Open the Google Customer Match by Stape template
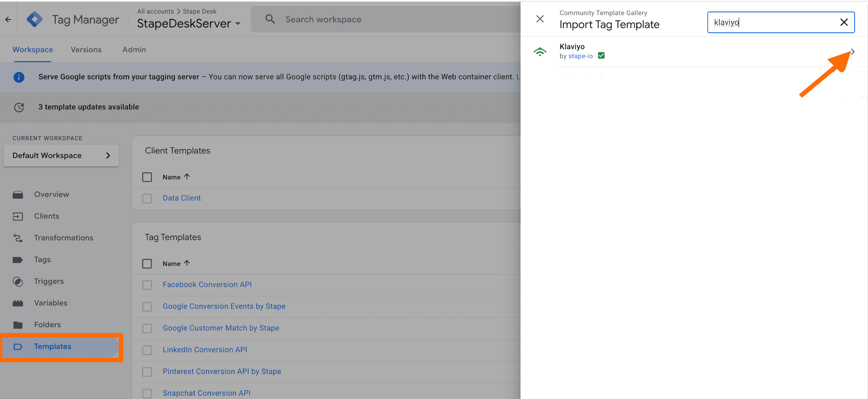 (221, 328)
